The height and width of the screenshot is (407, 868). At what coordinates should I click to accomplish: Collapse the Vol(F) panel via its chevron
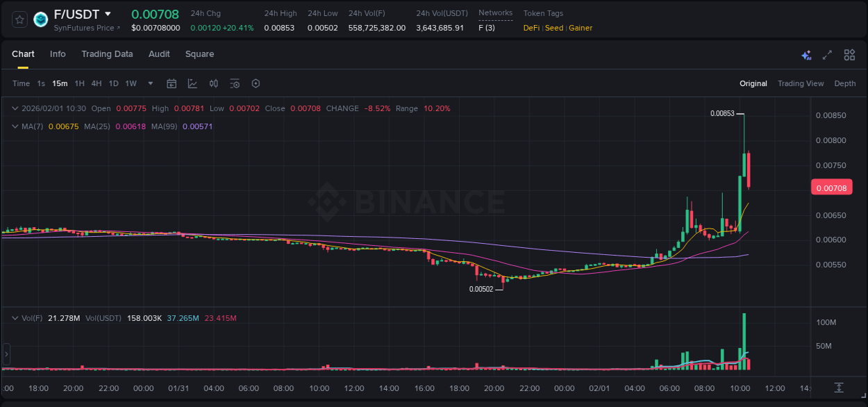(15, 318)
